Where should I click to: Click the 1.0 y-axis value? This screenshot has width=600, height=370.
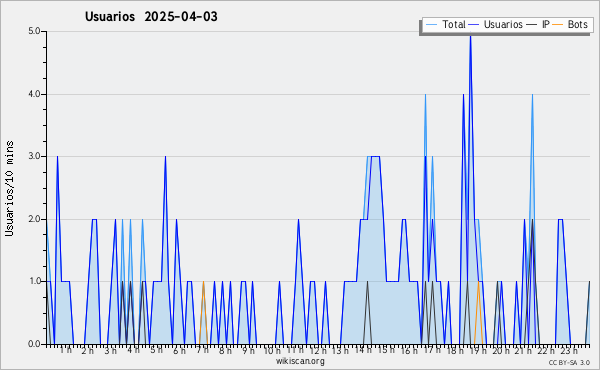point(34,282)
